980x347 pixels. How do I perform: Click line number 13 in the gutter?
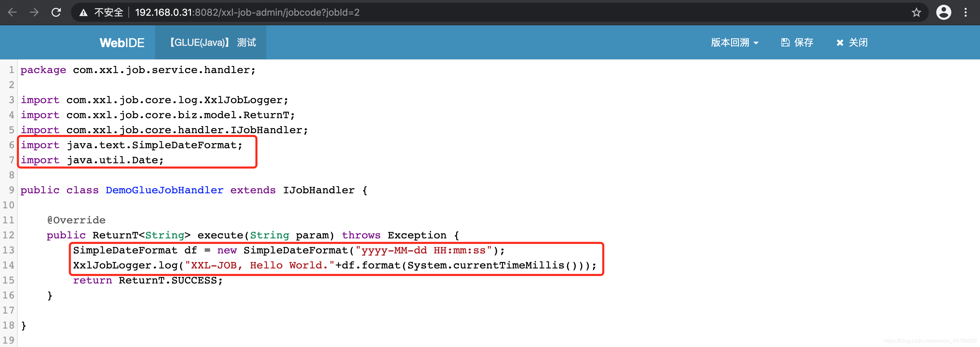(x=9, y=250)
